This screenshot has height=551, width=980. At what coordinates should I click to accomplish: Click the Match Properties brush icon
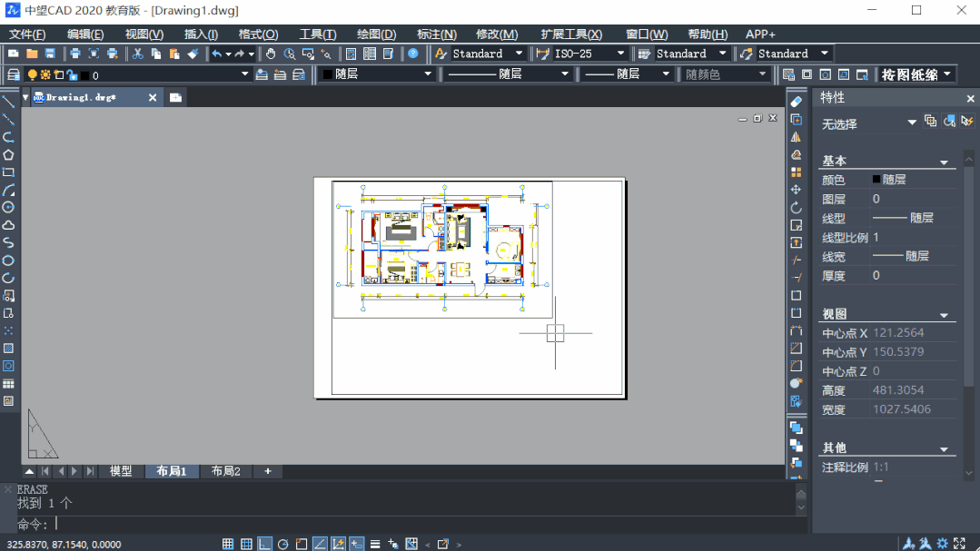[193, 54]
